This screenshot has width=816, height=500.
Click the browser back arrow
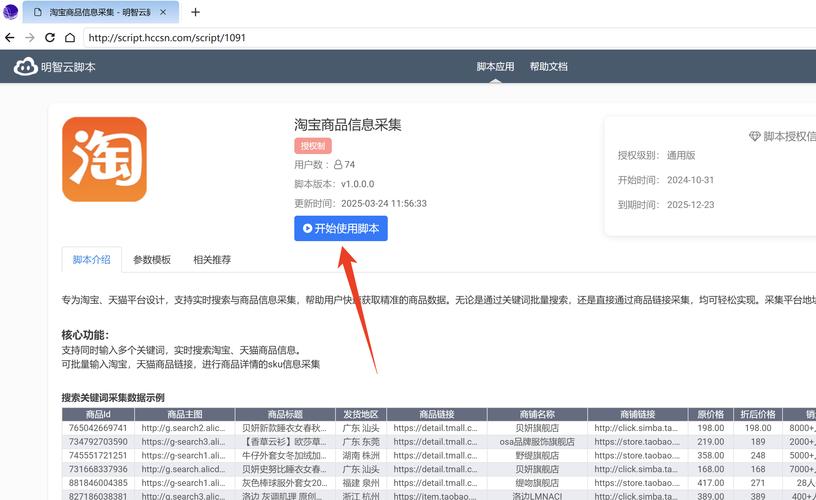[10, 38]
